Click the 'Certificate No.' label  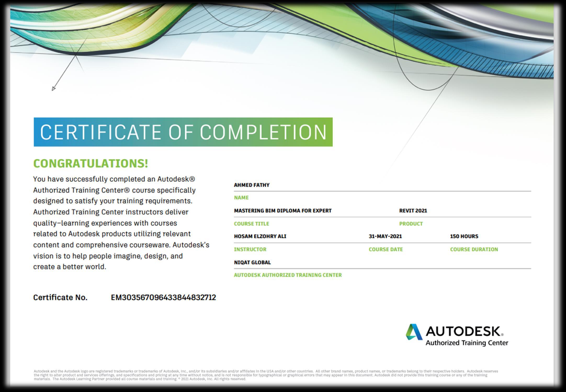tap(60, 297)
